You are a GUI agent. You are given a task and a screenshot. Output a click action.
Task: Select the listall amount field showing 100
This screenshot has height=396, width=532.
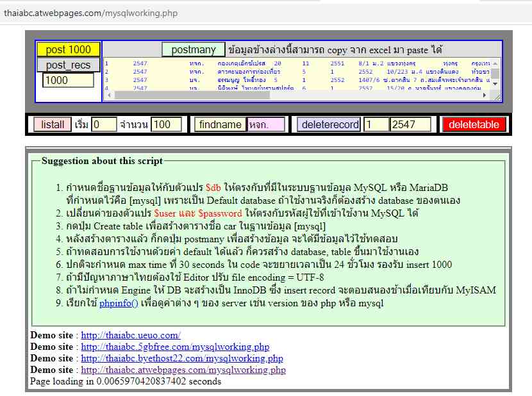pyautogui.click(x=166, y=124)
